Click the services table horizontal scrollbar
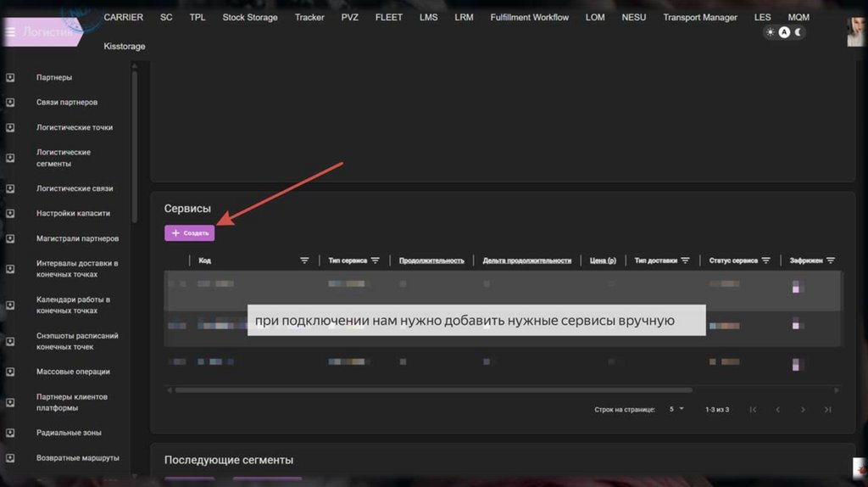The height and width of the screenshot is (487, 868). coord(433,390)
